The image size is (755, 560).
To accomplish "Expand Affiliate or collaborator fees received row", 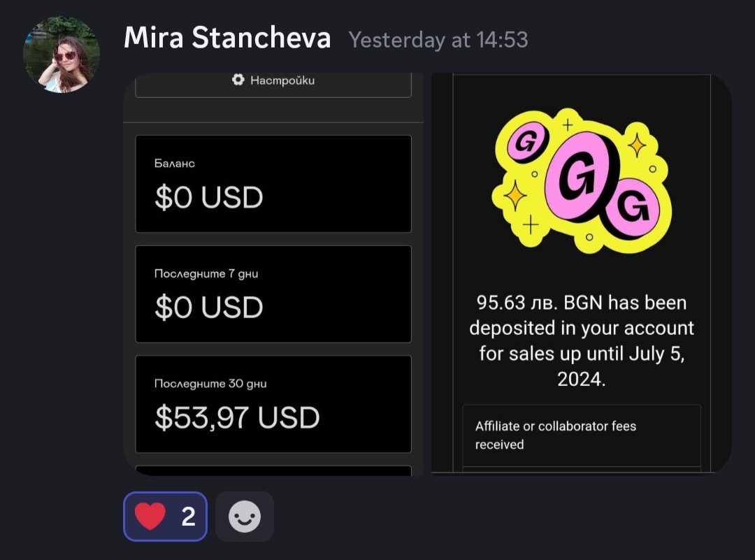I will [x=581, y=435].
